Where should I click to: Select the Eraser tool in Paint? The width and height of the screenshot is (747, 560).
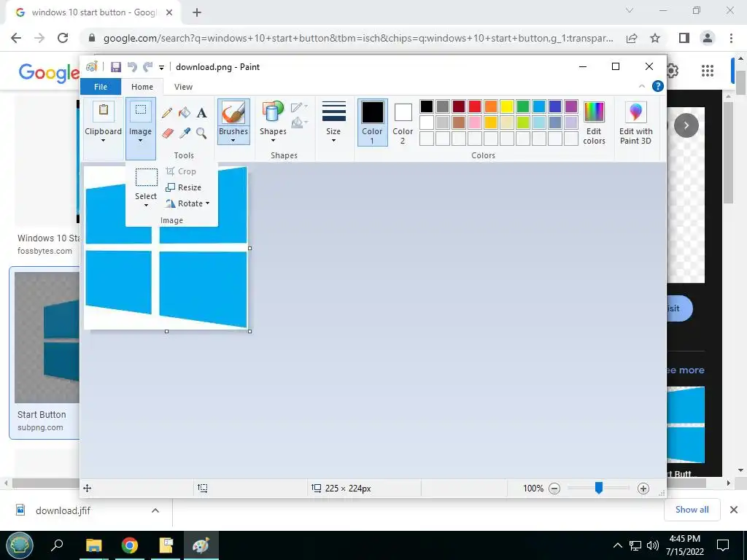point(167,133)
